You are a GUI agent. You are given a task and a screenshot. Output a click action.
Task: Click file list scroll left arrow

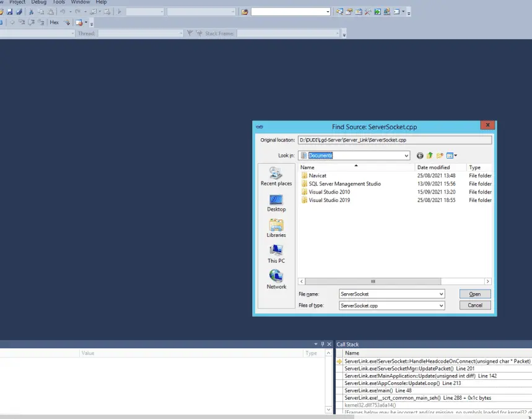point(302,281)
